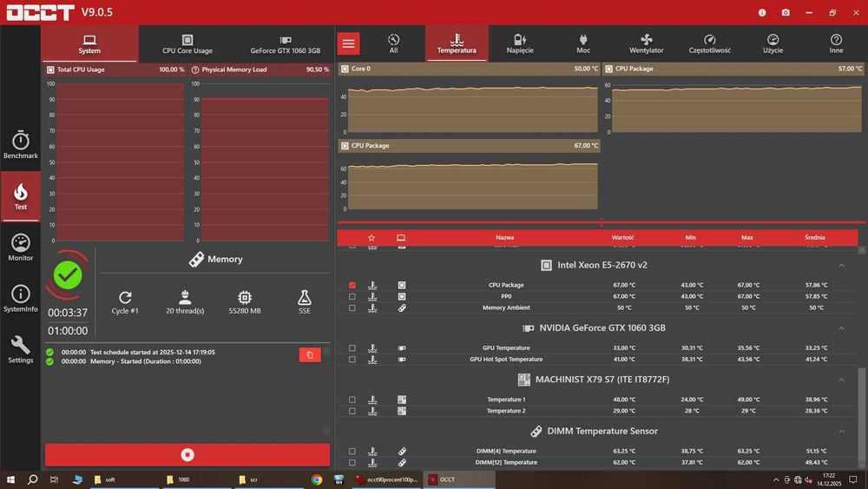Click the info icon in title bar
Screen dimensions: 868x489
click(762, 12)
